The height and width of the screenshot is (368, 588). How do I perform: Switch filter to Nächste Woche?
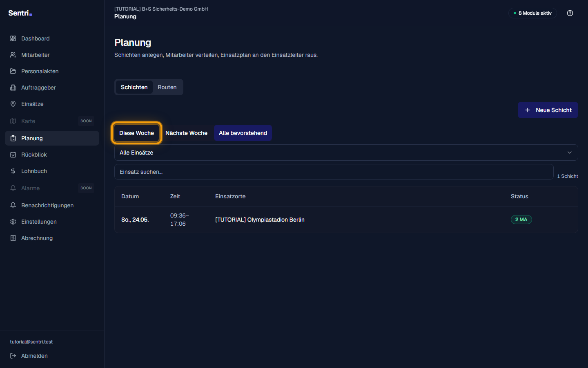click(x=186, y=133)
